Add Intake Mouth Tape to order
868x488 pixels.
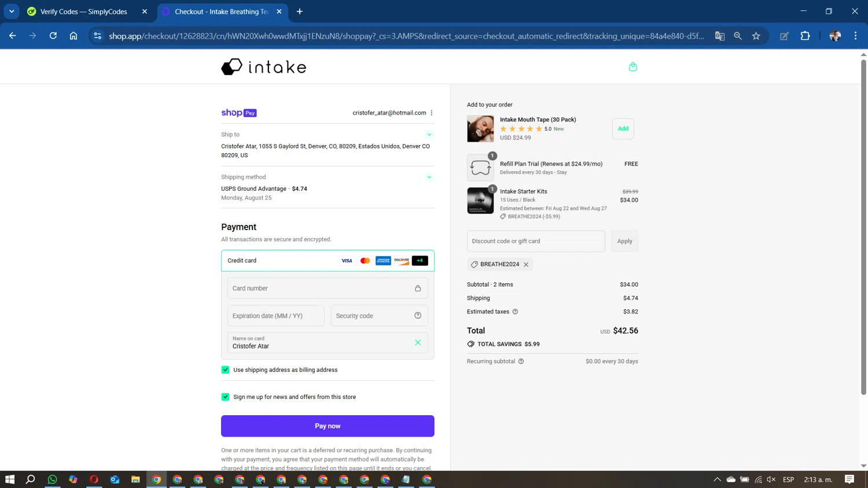623,129
